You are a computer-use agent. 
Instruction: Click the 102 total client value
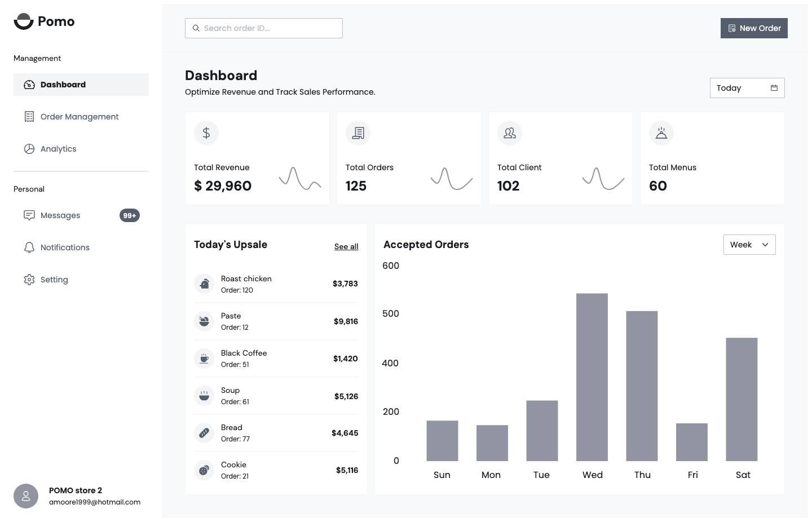pyautogui.click(x=508, y=186)
